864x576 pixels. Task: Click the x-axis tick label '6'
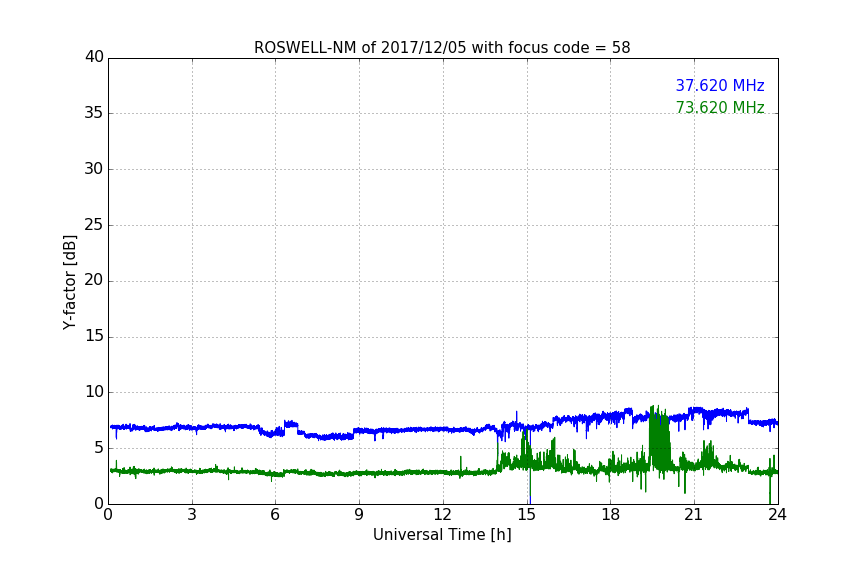pos(275,515)
